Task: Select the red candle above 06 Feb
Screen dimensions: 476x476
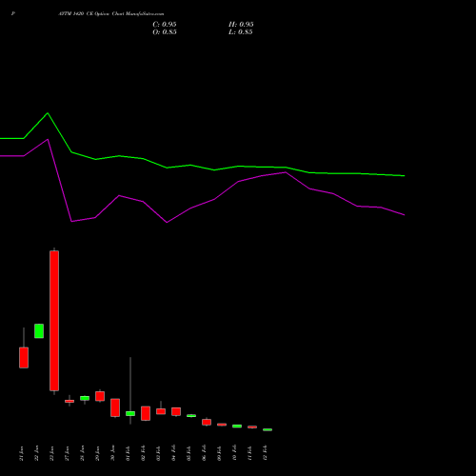Action: (207, 422)
